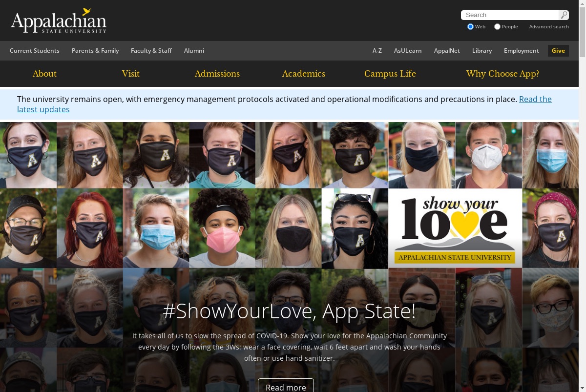Open Why Choose App? navigation tab

(502, 74)
